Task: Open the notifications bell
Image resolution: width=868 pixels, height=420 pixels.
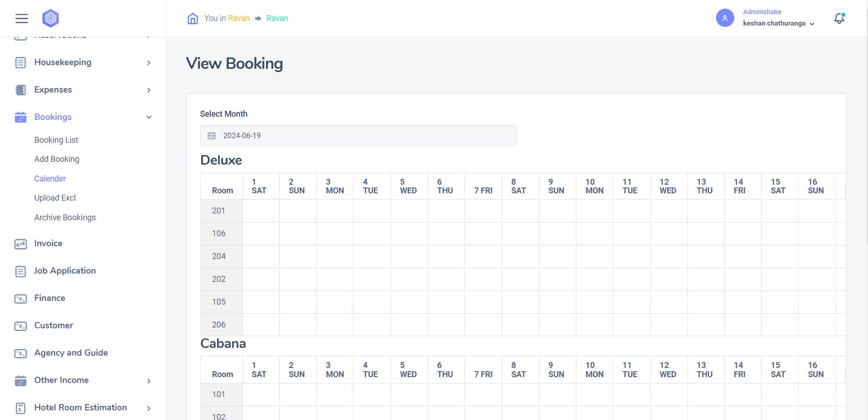Action: point(839,18)
